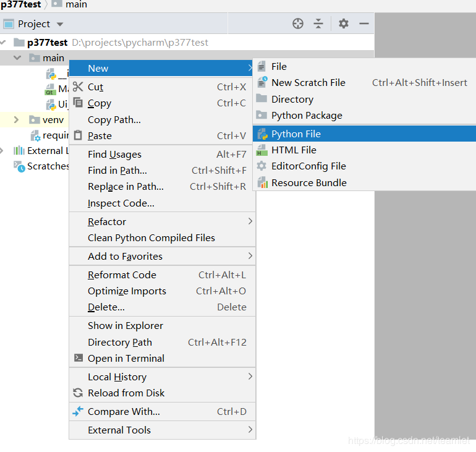Click the collapse all icon in Project toolbar
Viewport: 476px width, 452px height.
(x=318, y=23)
